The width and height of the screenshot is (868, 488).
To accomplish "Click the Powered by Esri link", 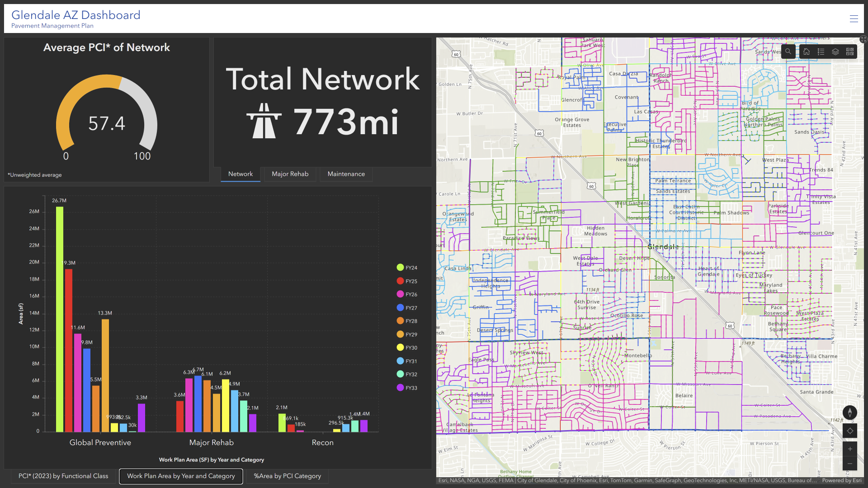I will (841, 480).
